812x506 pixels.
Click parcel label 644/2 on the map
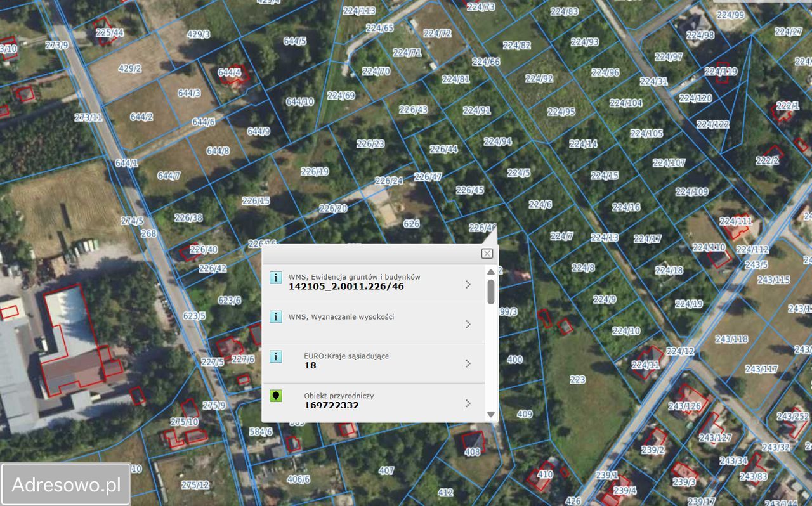point(141,117)
